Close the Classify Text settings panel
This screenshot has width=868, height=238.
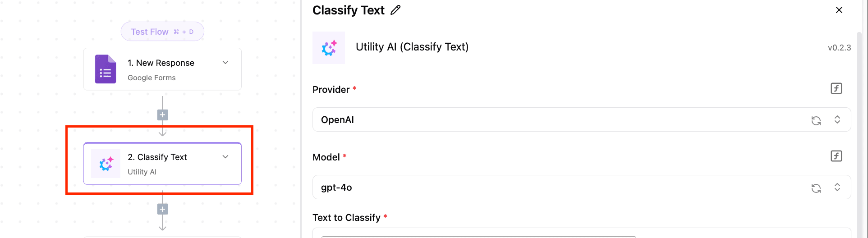click(x=839, y=10)
